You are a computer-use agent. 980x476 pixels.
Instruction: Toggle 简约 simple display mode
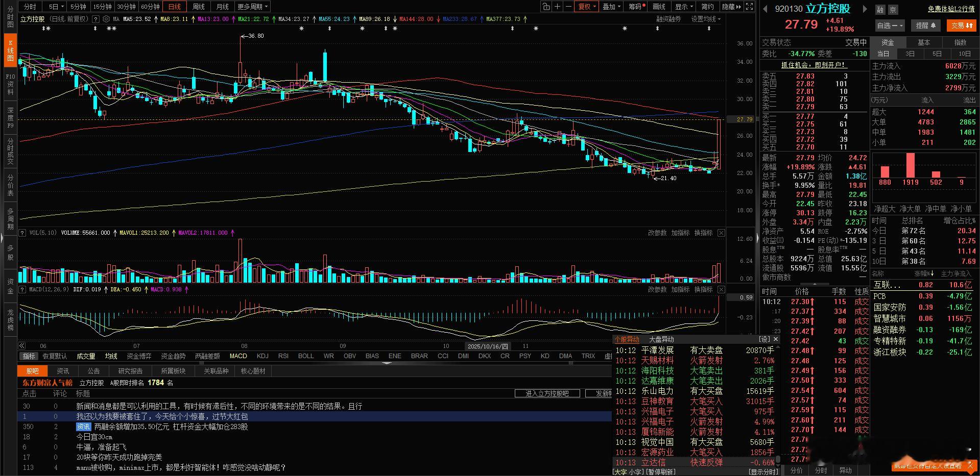click(707, 7)
